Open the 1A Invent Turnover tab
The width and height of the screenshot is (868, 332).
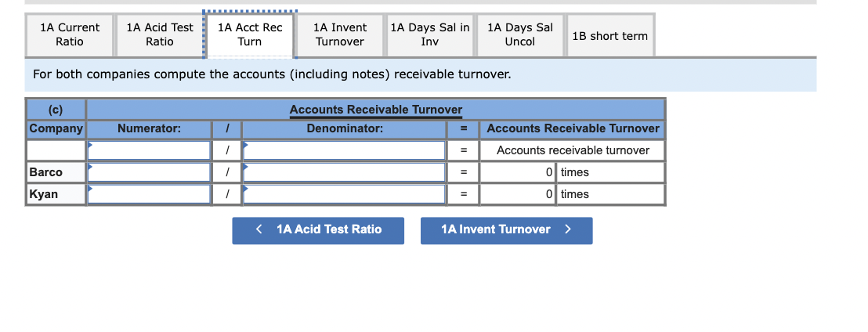click(x=340, y=35)
